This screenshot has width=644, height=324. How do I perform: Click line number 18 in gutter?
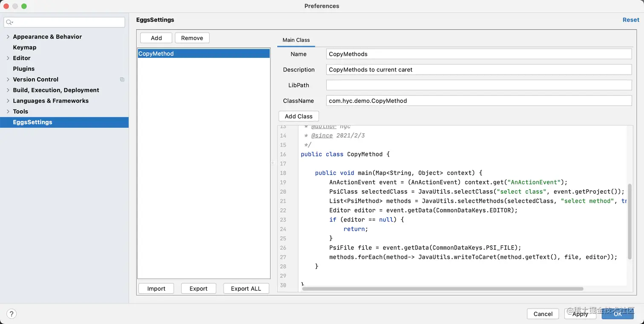click(x=283, y=173)
